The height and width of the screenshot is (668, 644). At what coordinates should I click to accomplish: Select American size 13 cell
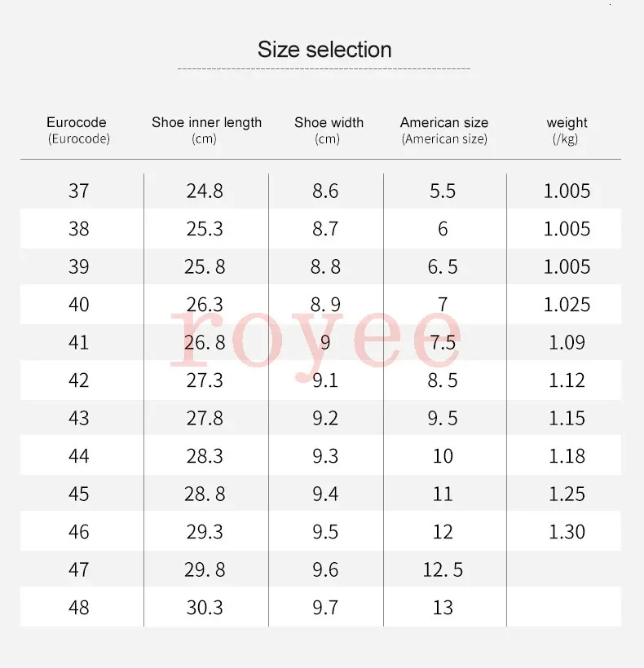[x=443, y=608]
